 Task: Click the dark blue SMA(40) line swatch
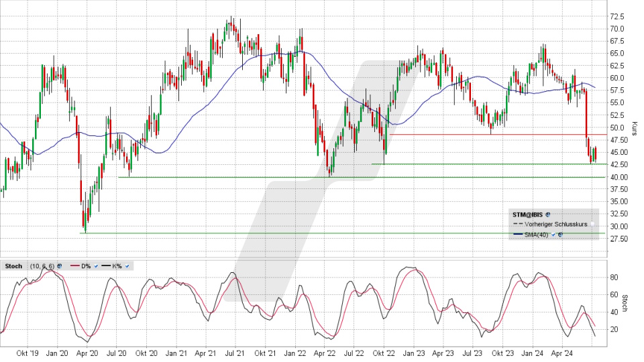[x=518, y=235]
